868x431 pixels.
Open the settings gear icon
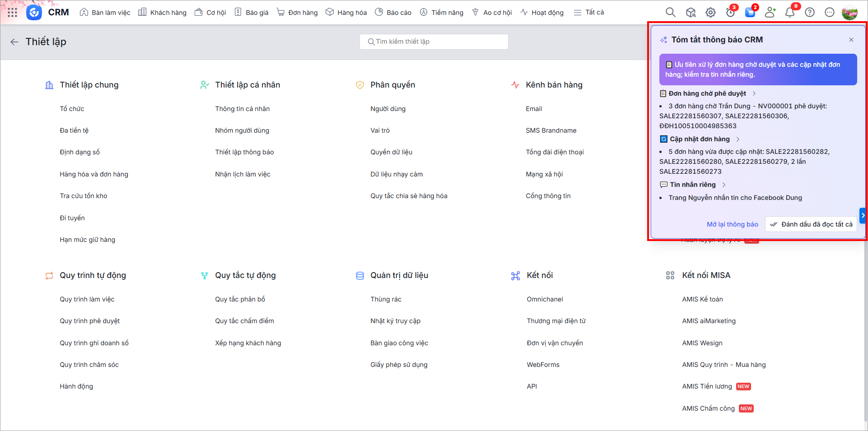point(710,13)
